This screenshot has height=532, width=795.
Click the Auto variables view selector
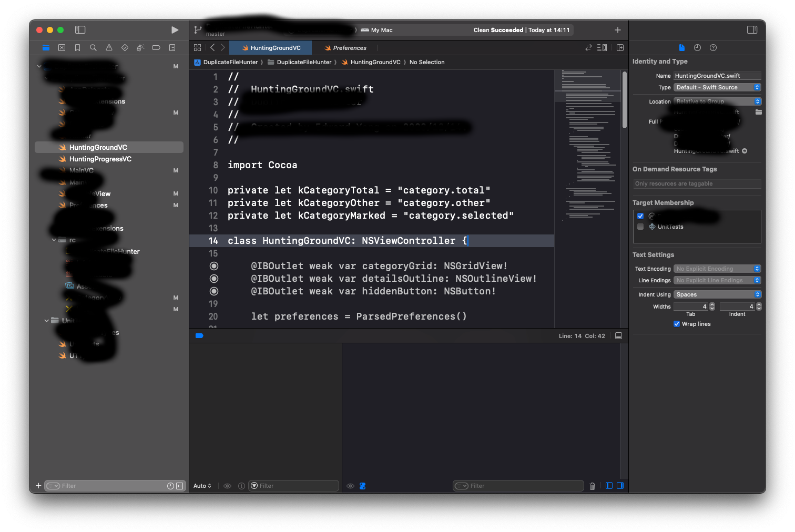click(202, 486)
